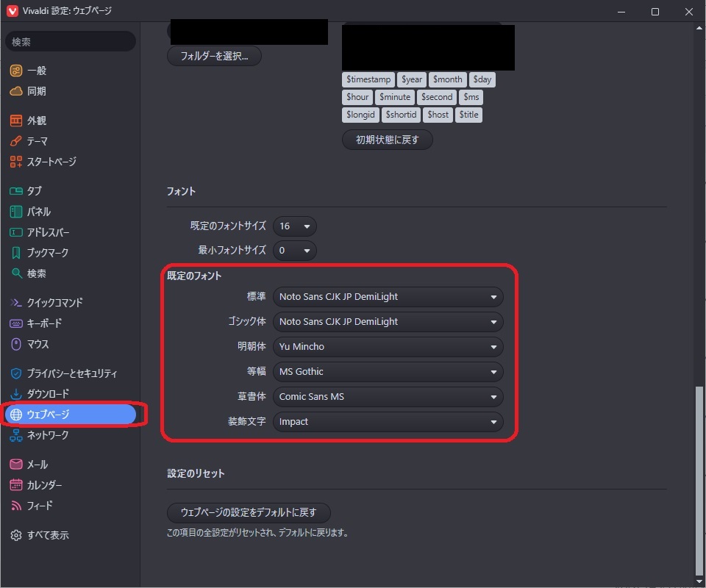Screen dimensions: 706x588
Task: Open the 装飾文字 Impact dropdown
Action: pyautogui.click(x=388, y=422)
